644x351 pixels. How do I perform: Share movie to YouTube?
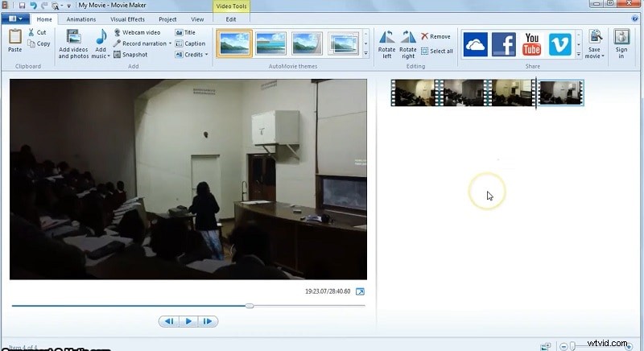531,44
